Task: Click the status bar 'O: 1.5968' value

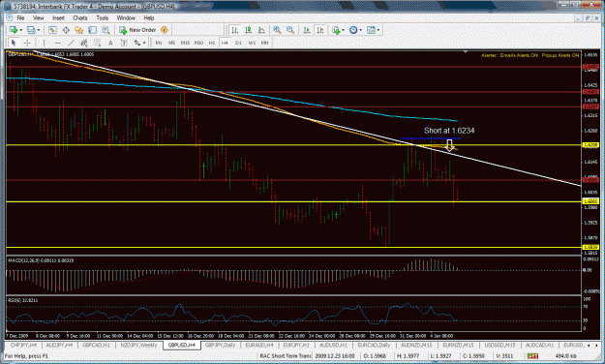Action: click(374, 355)
